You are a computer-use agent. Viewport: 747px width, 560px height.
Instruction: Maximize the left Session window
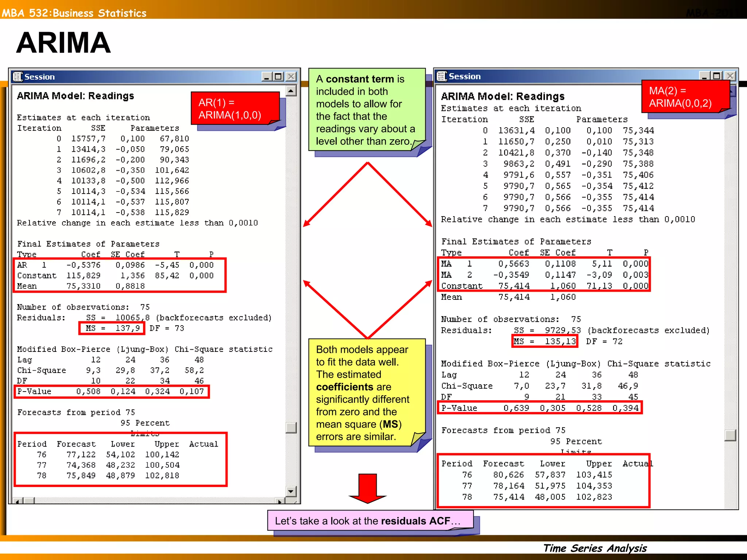tap(279, 77)
